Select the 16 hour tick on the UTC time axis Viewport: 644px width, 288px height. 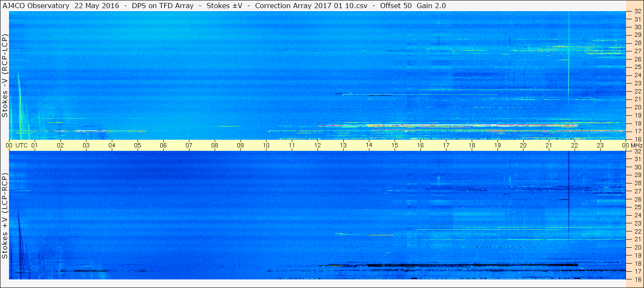[420, 145]
